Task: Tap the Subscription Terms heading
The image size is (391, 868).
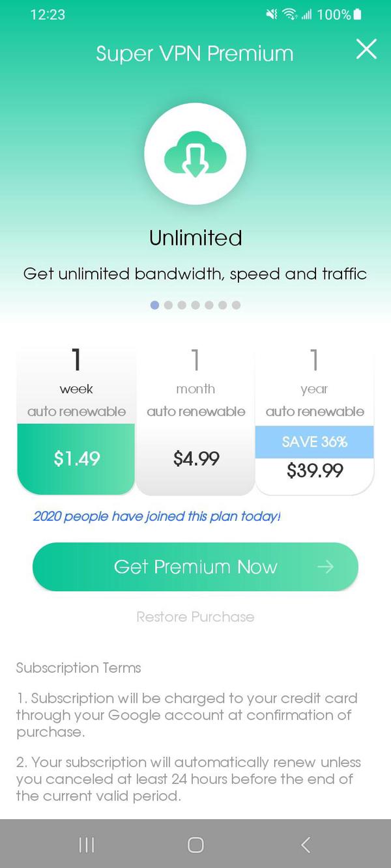Action: [x=78, y=667]
